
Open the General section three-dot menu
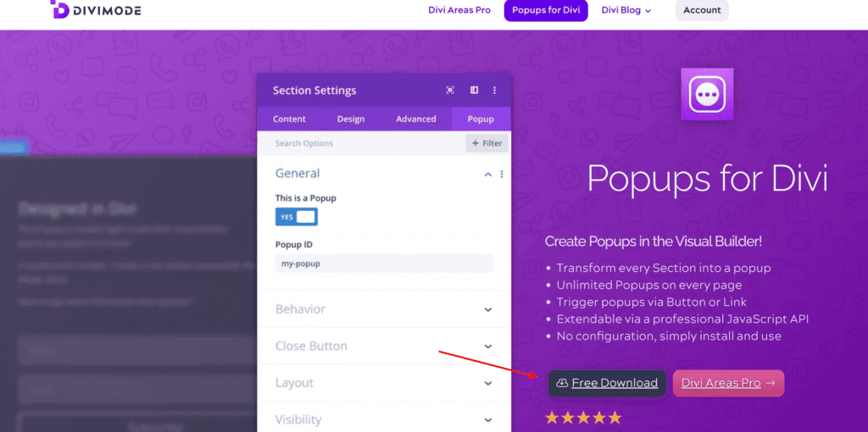[502, 174]
